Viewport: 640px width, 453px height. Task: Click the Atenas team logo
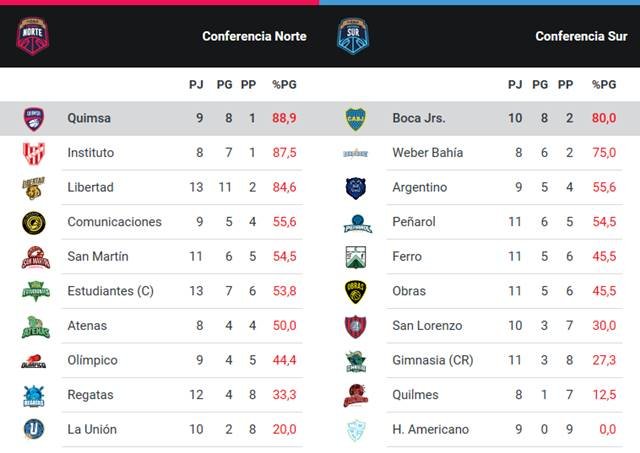33,326
